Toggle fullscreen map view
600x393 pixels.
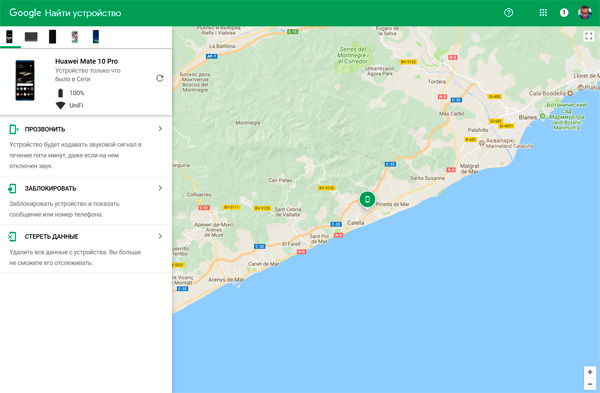point(589,36)
